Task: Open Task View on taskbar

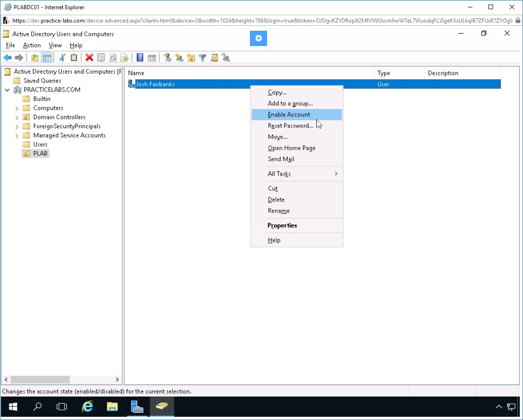Action: pos(62,406)
